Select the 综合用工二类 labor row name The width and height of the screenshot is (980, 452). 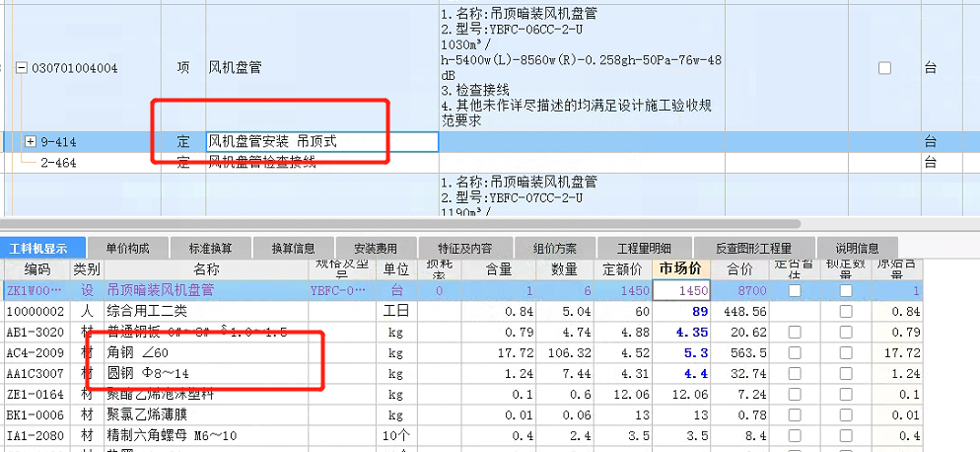click(x=147, y=312)
